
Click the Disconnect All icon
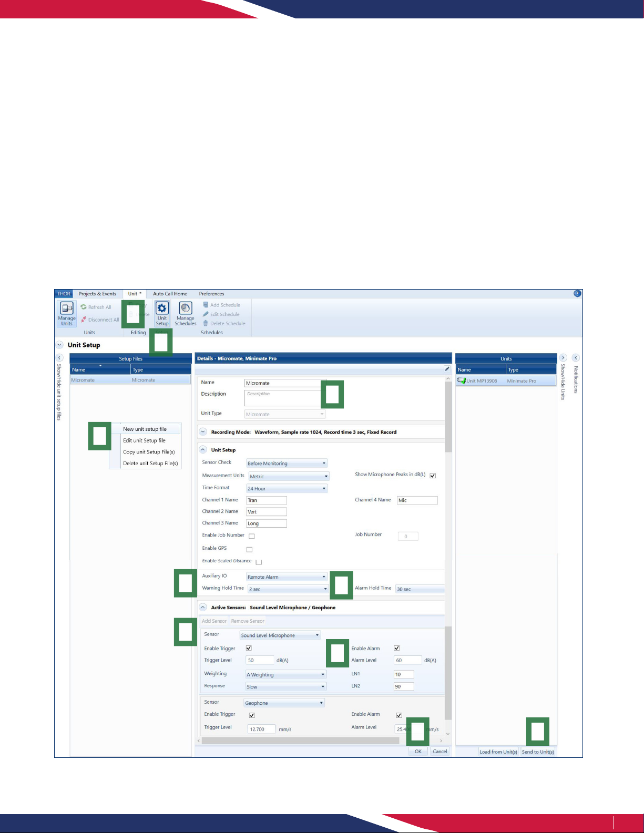[84, 320]
